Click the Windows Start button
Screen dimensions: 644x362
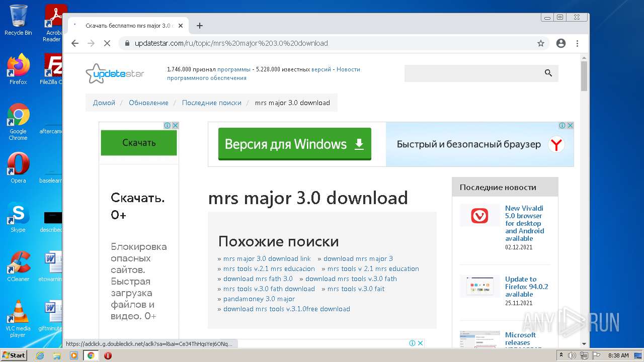(x=14, y=355)
